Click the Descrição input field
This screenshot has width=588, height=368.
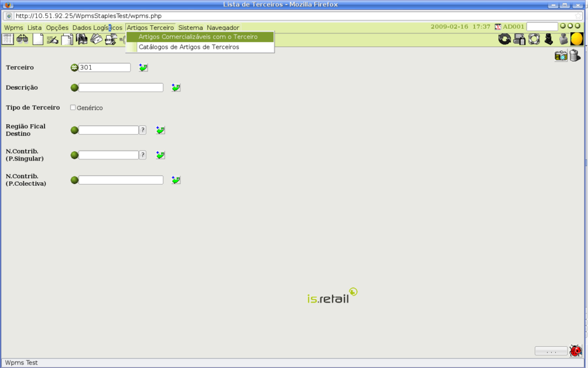[x=121, y=87]
